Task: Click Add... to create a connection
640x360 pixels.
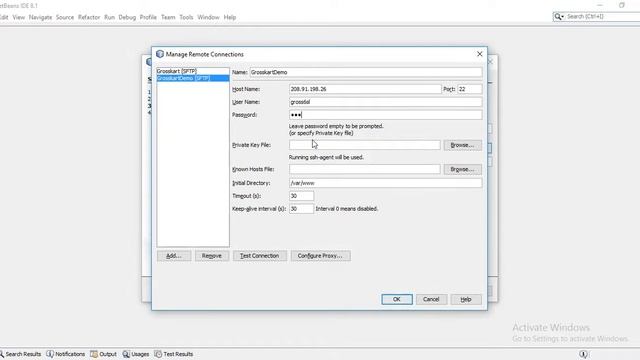Action: pyautogui.click(x=174, y=256)
